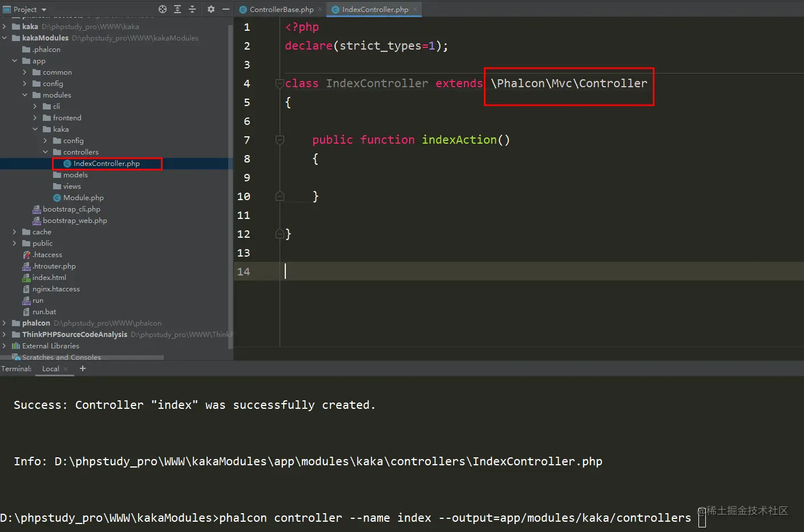This screenshot has width=804, height=532.
Task: Fold the IndexController class at line 4
Action: (280, 83)
